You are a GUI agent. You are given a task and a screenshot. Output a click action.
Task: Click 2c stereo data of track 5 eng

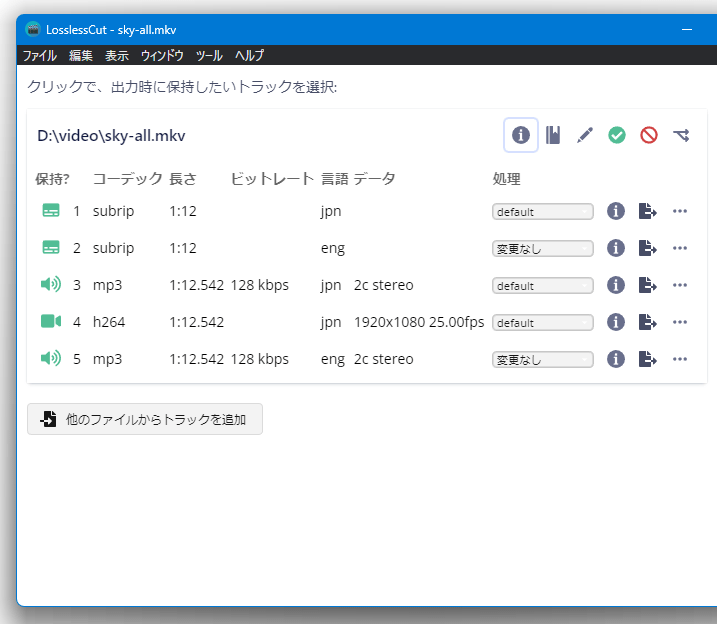click(x=384, y=359)
